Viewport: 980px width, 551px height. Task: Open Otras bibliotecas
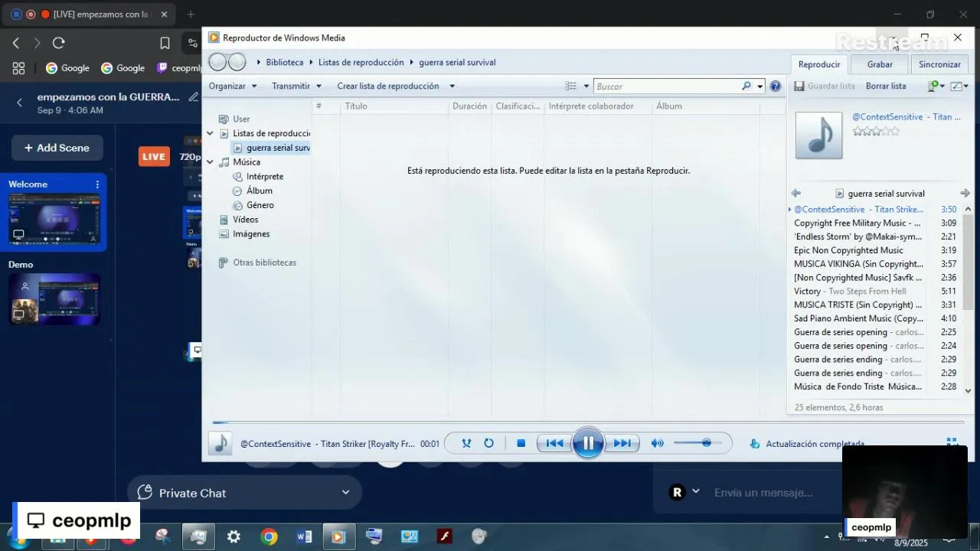pyautogui.click(x=257, y=262)
